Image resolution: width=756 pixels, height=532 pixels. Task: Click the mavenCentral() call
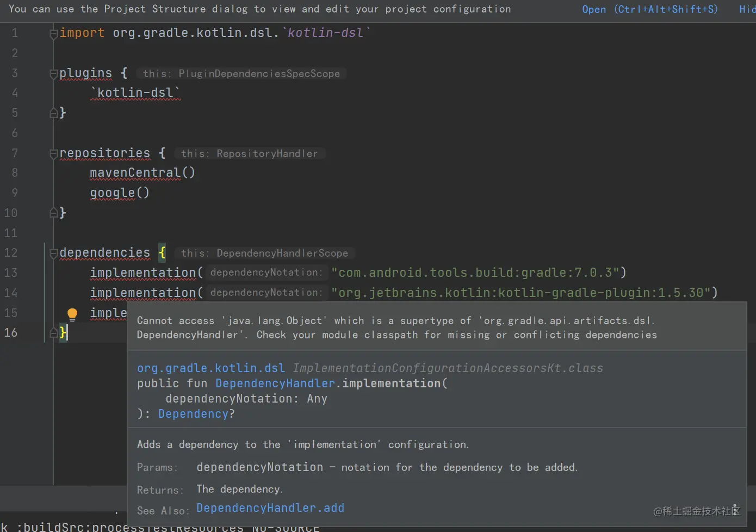coord(142,173)
